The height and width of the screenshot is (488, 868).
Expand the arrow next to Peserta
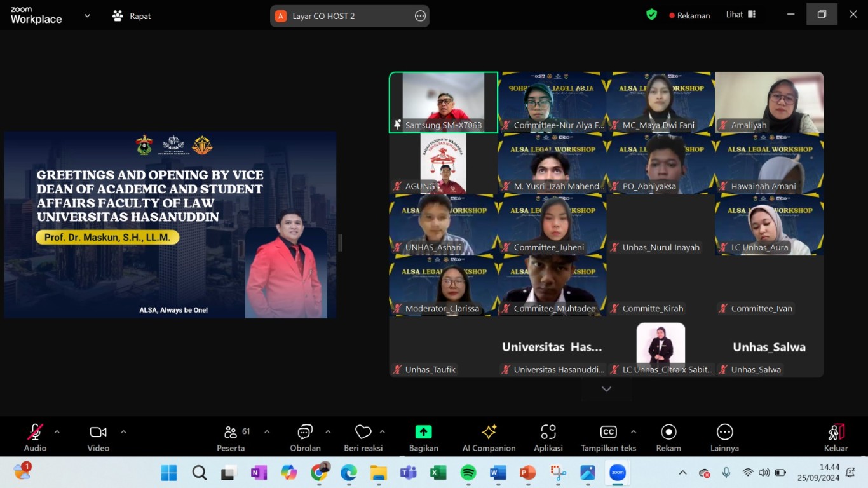coord(267,432)
